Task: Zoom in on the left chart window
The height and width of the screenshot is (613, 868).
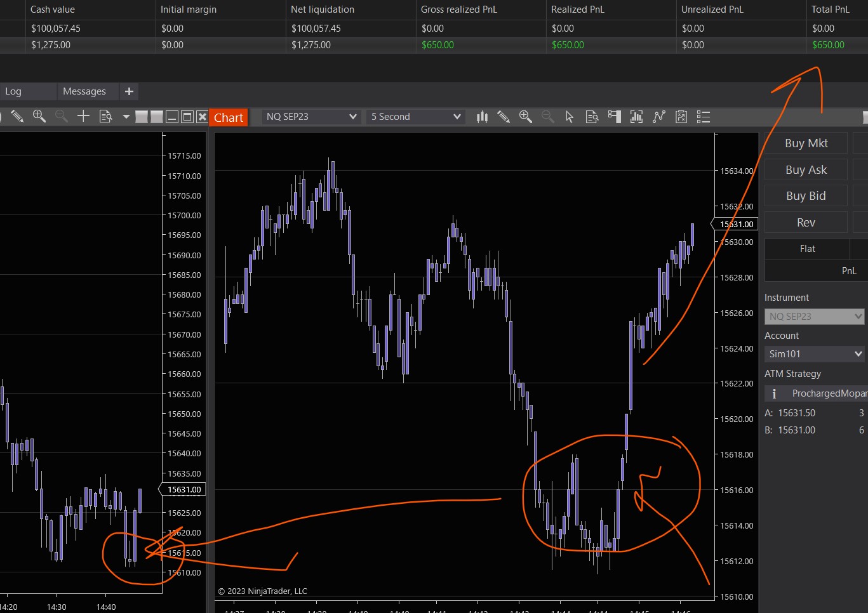Action: pos(39,116)
